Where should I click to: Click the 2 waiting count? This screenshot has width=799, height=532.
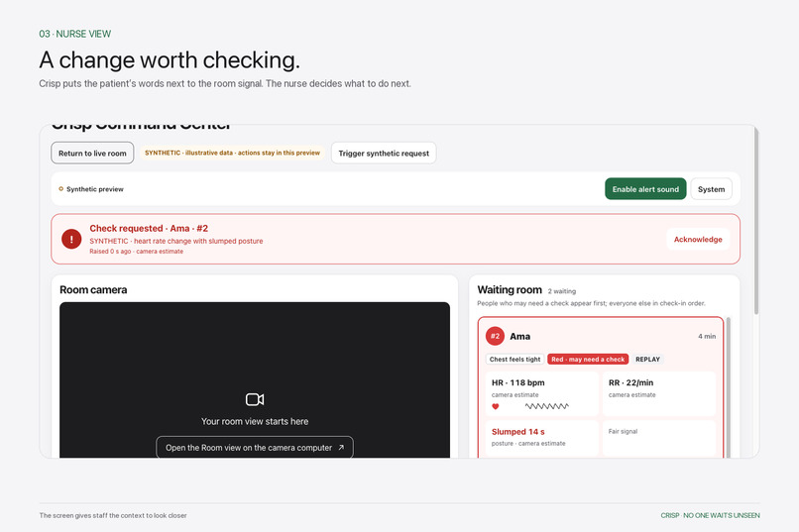[561, 291]
